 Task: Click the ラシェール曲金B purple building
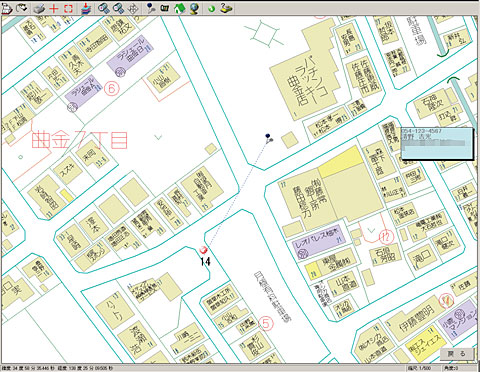pyautogui.click(x=130, y=55)
